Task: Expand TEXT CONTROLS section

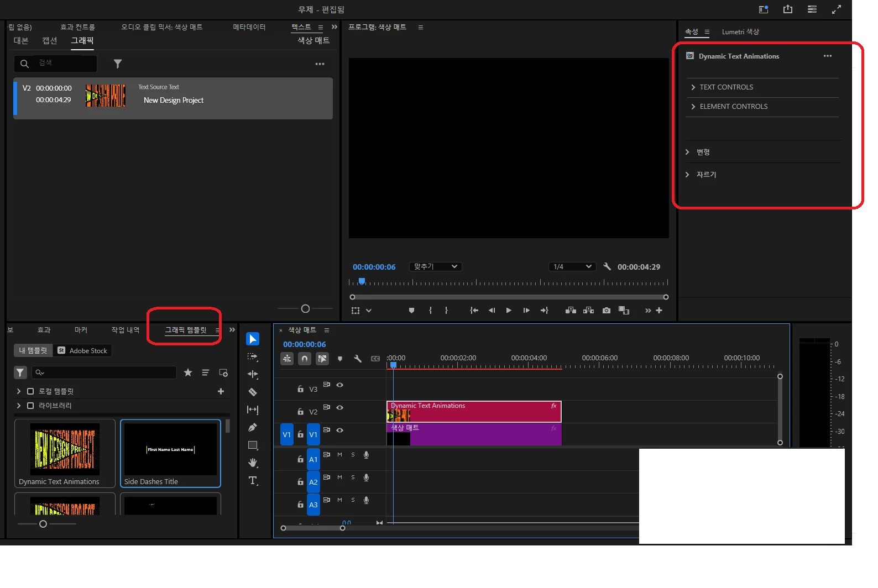Action: click(x=693, y=87)
